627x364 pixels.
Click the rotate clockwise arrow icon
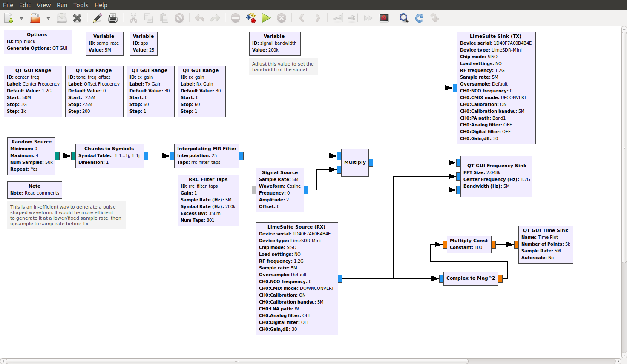[x=317, y=18]
